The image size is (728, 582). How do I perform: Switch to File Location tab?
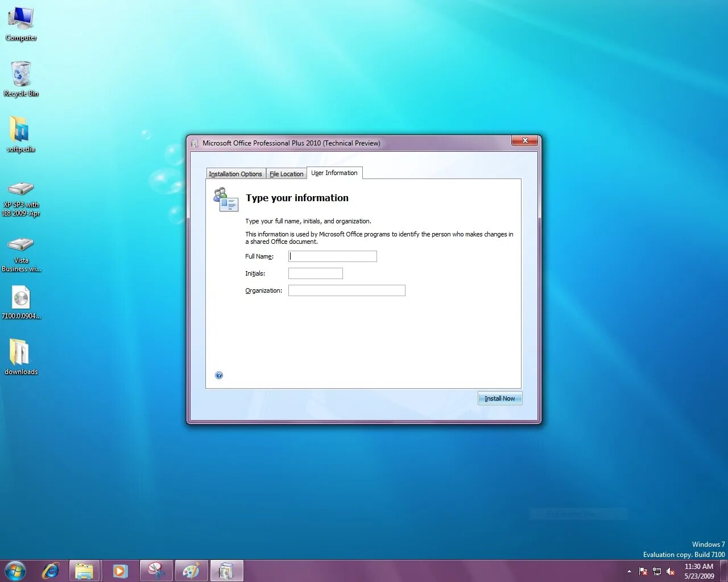tap(287, 174)
